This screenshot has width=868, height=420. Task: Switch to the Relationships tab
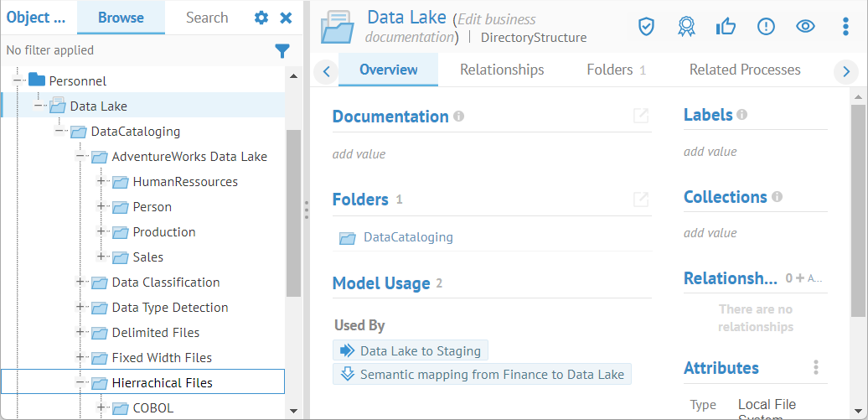coord(502,70)
